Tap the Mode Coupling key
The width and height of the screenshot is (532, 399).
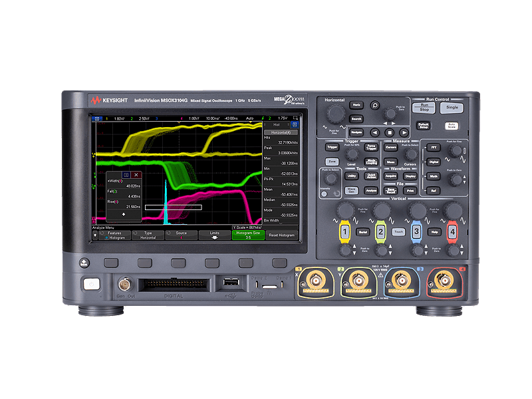(371, 162)
